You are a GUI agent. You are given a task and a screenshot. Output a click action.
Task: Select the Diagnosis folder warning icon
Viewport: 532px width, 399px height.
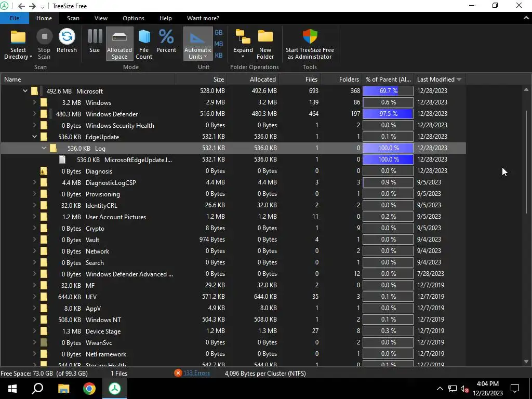click(x=44, y=171)
